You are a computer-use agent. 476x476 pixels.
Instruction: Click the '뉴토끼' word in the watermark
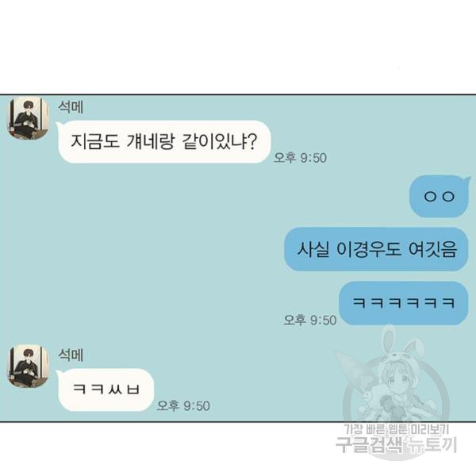coord(433,445)
